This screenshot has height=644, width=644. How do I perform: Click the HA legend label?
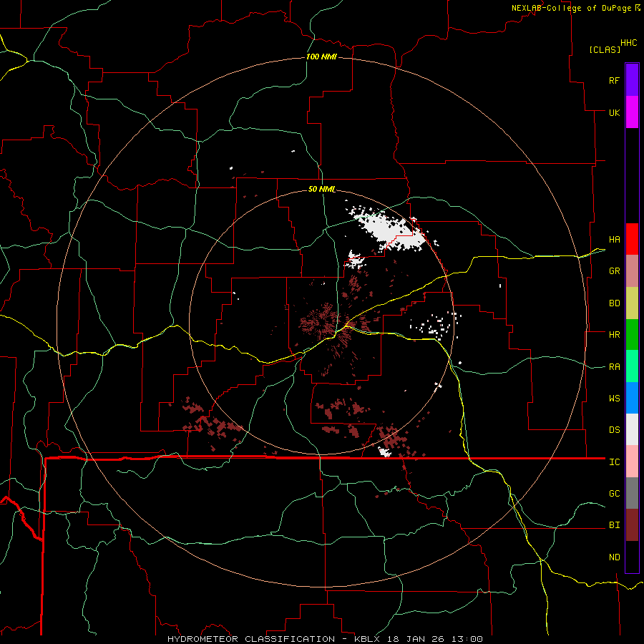[x=614, y=239]
